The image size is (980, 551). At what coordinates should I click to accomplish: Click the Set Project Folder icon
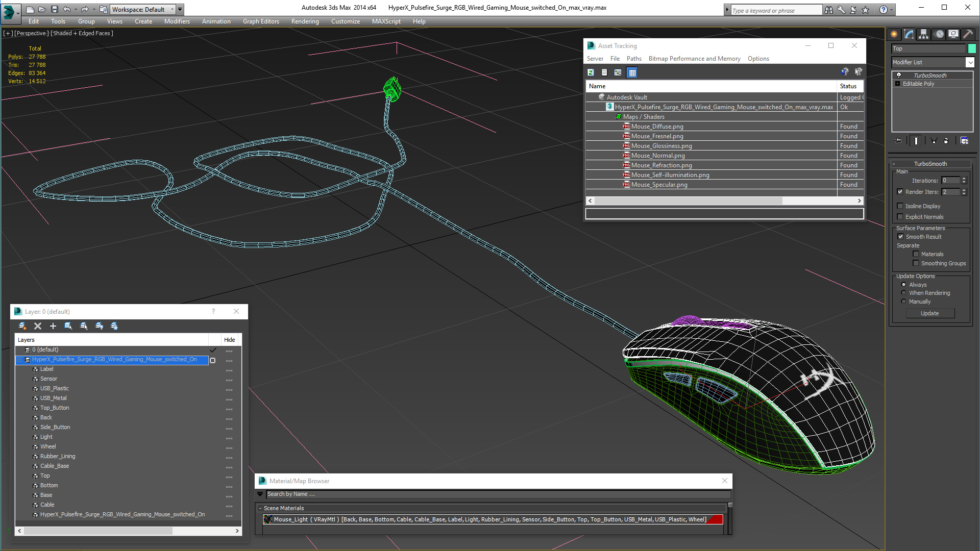click(104, 9)
